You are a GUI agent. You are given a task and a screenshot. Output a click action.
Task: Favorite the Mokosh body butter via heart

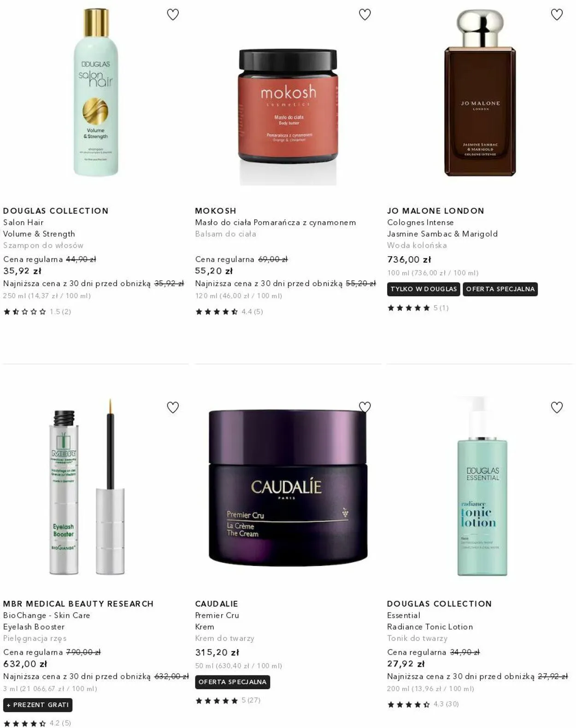point(365,15)
